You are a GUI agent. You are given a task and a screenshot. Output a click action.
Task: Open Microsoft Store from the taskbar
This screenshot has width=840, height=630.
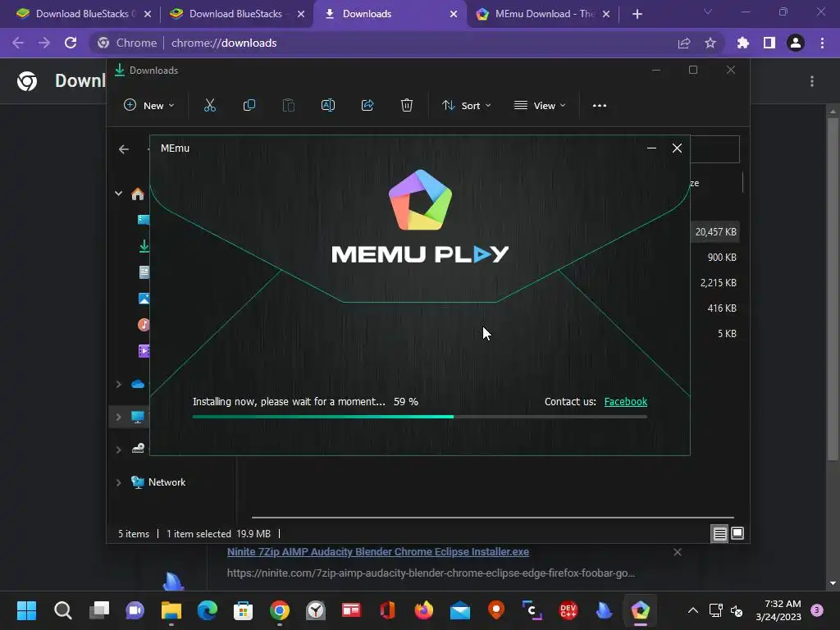(x=243, y=610)
